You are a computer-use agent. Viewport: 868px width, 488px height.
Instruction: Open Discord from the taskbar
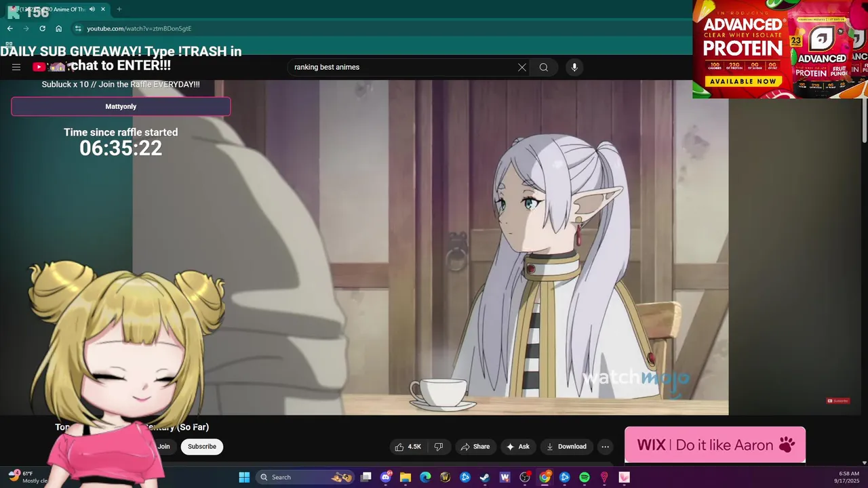pyautogui.click(x=386, y=477)
